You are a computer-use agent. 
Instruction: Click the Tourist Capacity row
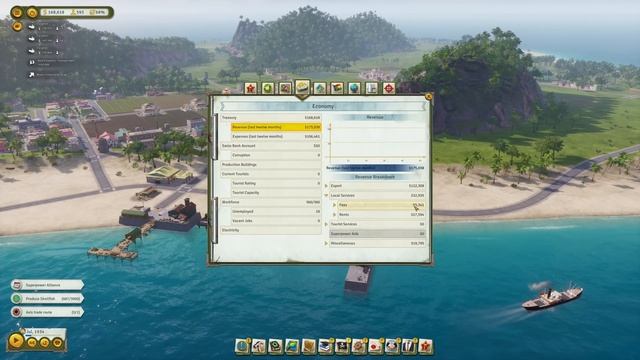(x=276, y=193)
